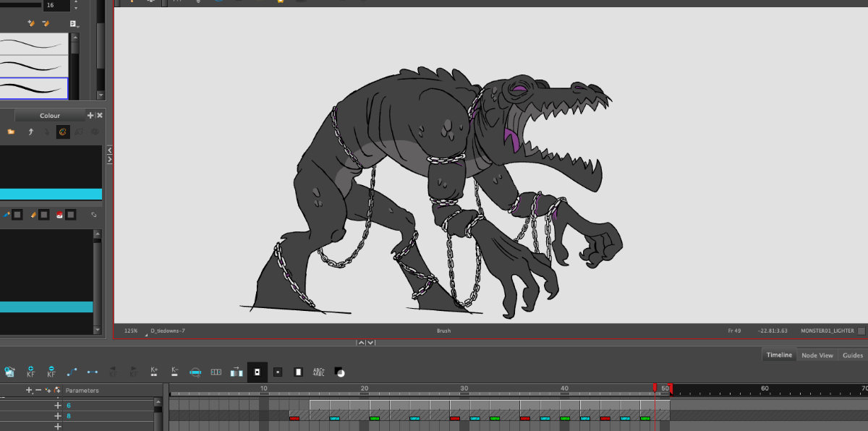The height and width of the screenshot is (431, 868).
Task: Expand the layer 8 parameters
Action: coord(58,416)
